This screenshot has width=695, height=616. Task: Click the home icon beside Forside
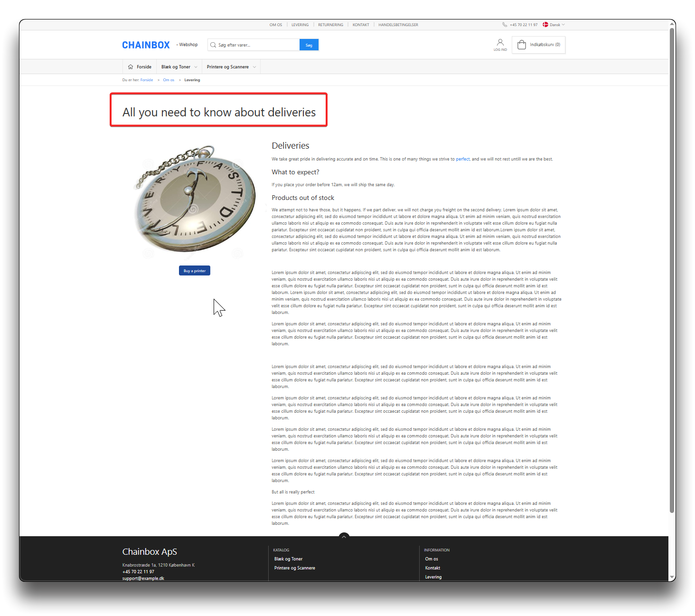tap(131, 67)
